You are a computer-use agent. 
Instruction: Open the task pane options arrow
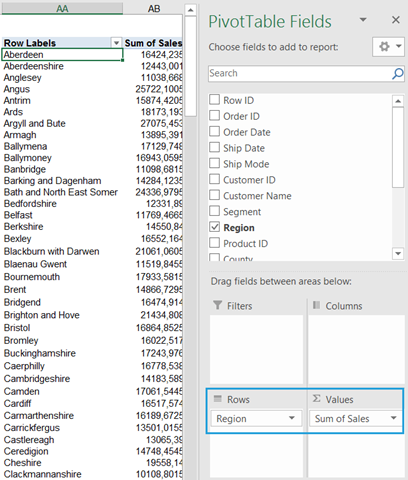[363, 20]
